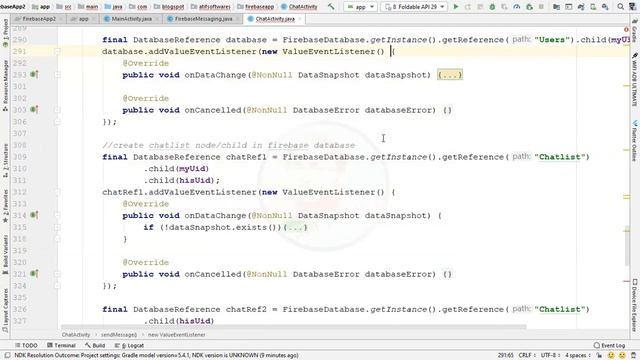The image size is (640, 360).
Task: Click the Make Project hammer icon
Action: tap(331, 7)
